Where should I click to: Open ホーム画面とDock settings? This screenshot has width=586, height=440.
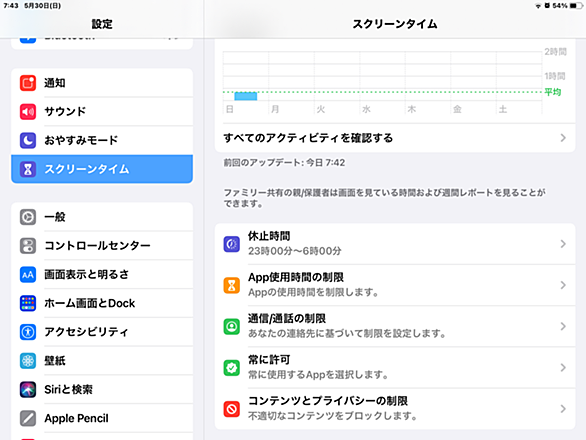point(102,303)
